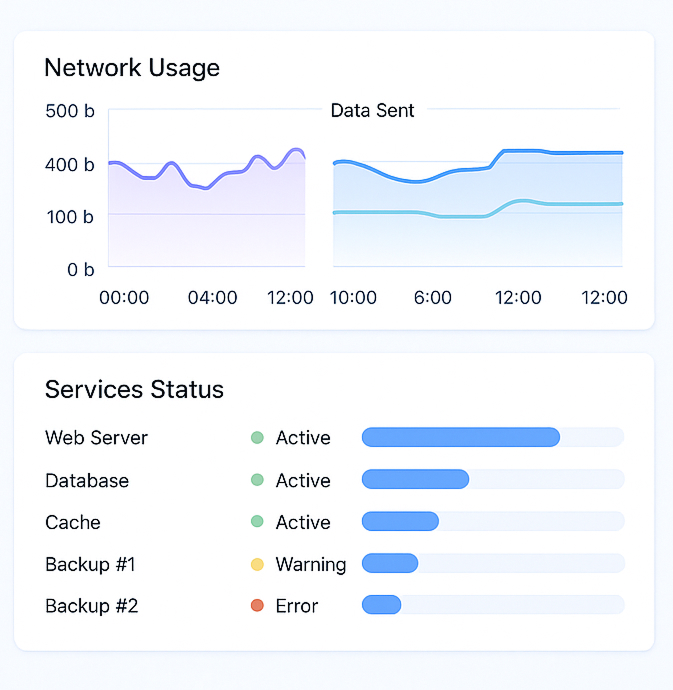Click the 04:00 time axis label

213,297
